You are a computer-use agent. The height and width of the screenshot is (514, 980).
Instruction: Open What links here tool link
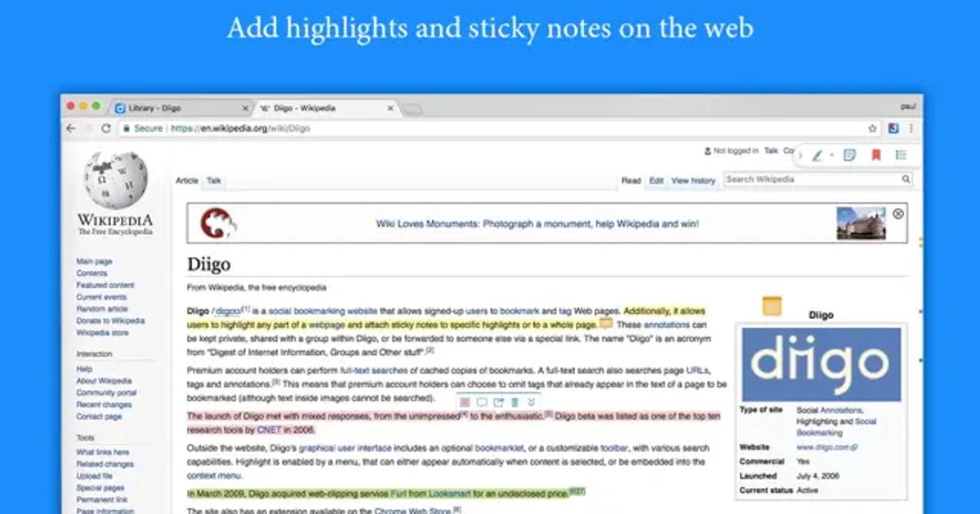pyautogui.click(x=103, y=452)
